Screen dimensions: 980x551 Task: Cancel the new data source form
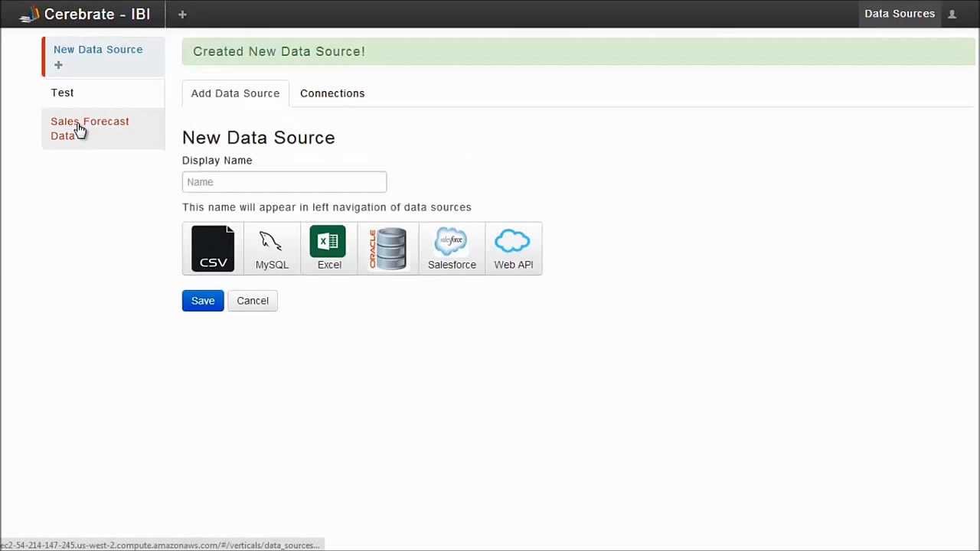coord(253,301)
